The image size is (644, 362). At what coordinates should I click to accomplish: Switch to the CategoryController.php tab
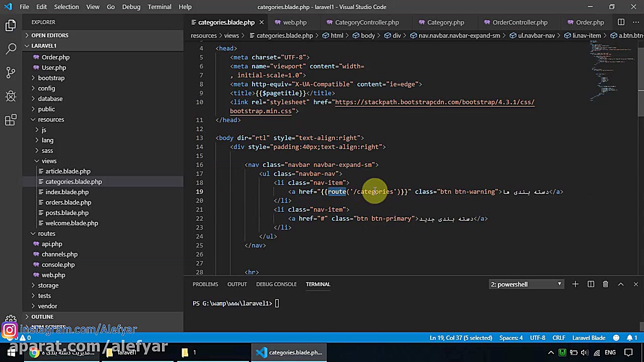pos(366,22)
